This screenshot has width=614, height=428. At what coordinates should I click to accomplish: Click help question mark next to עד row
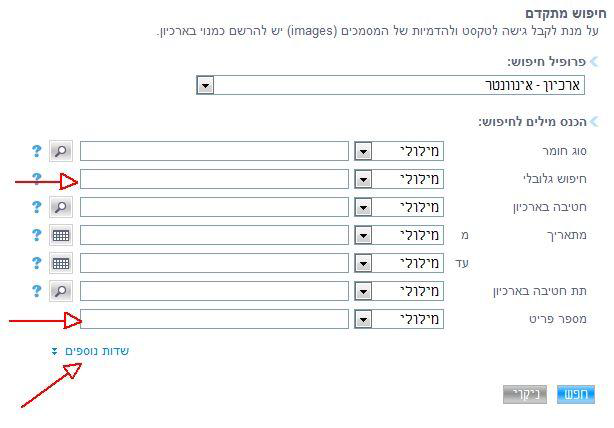coord(36,263)
